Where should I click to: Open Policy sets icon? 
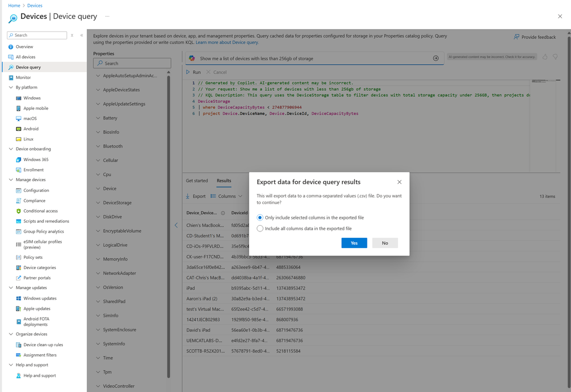coord(18,257)
